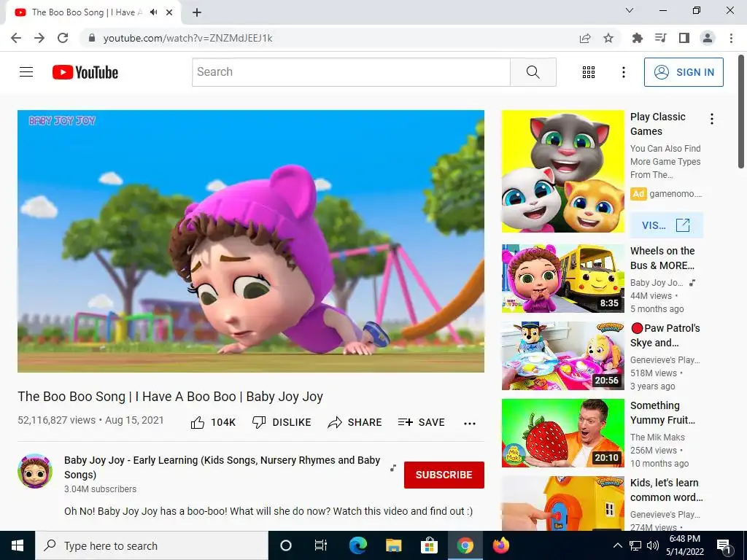
Task: Bookmark this tab with star icon
Action: pyautogui.click(x=608, y=38)
